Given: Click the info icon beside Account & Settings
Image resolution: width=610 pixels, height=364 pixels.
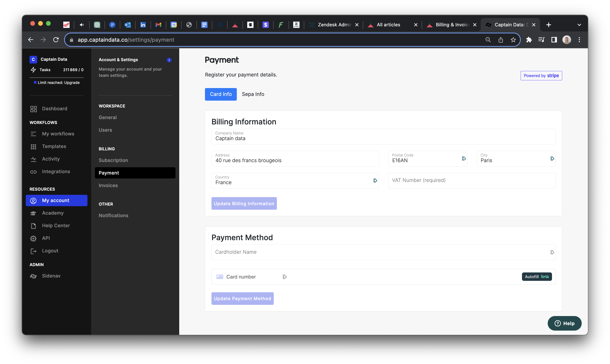Looking at the screenshot, I should [169, 60].
